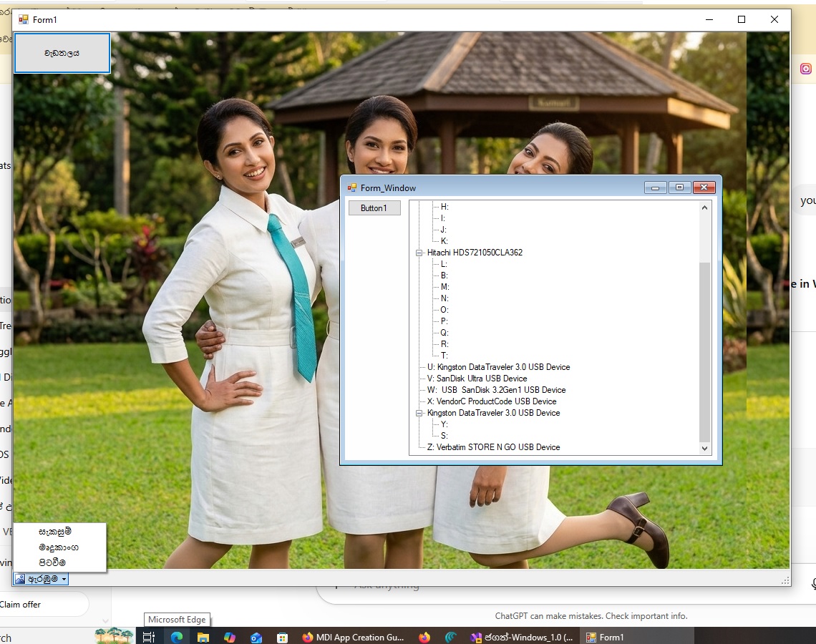Click the tree view scrollbar up arrow
The image size is (816, 644).
704,208
